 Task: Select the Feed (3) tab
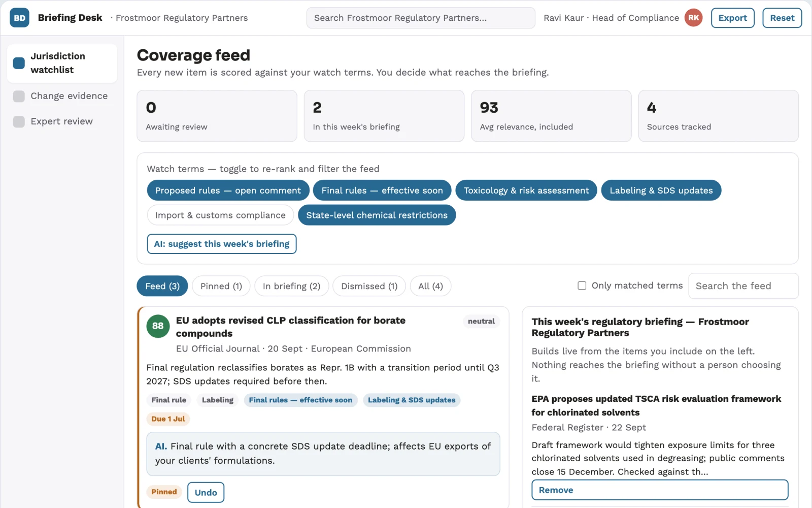click(162, 286)
